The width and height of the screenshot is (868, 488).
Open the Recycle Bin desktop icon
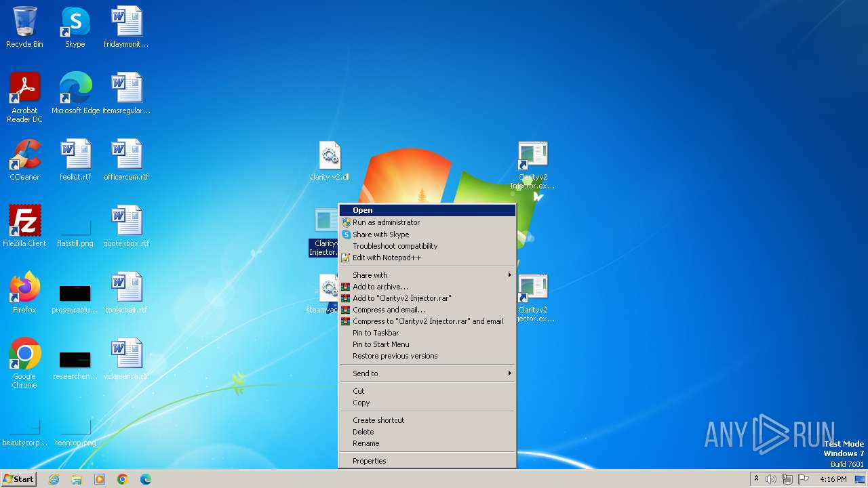[x=24, y=27]
